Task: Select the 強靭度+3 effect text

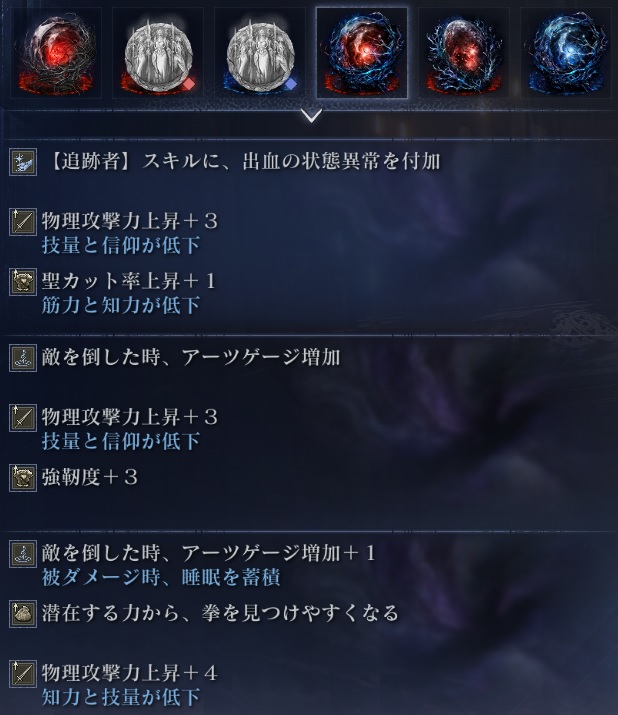Action: coord(90,477)
